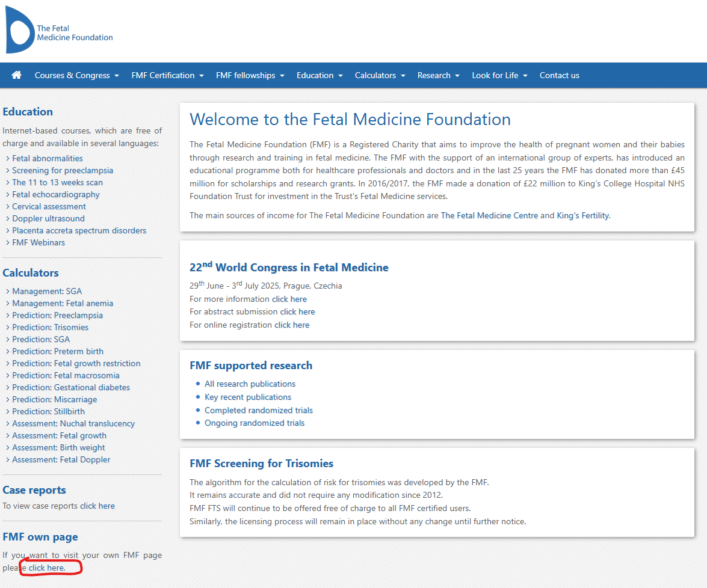Open Management: SGA calculator
The image size is (707, 588).
point(47,291)
